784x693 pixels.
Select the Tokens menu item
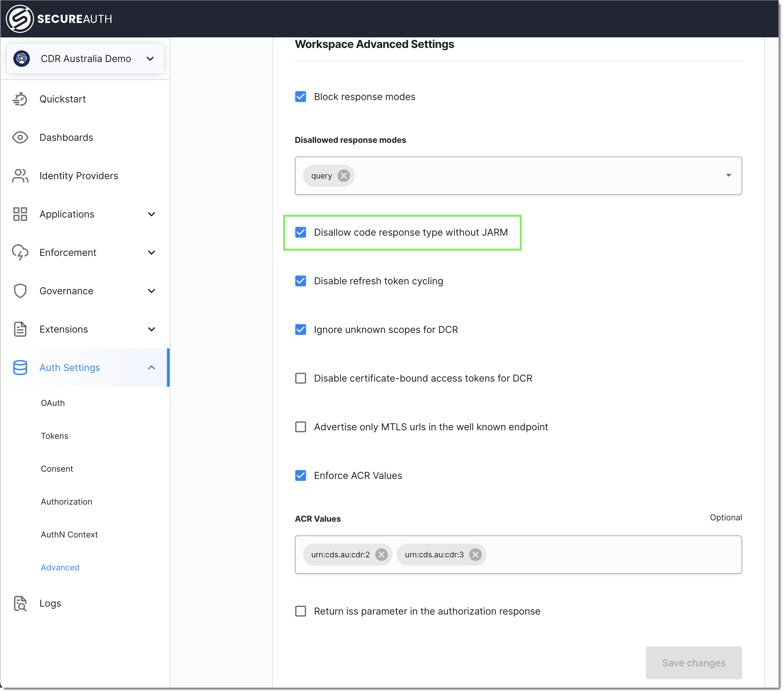56,435
